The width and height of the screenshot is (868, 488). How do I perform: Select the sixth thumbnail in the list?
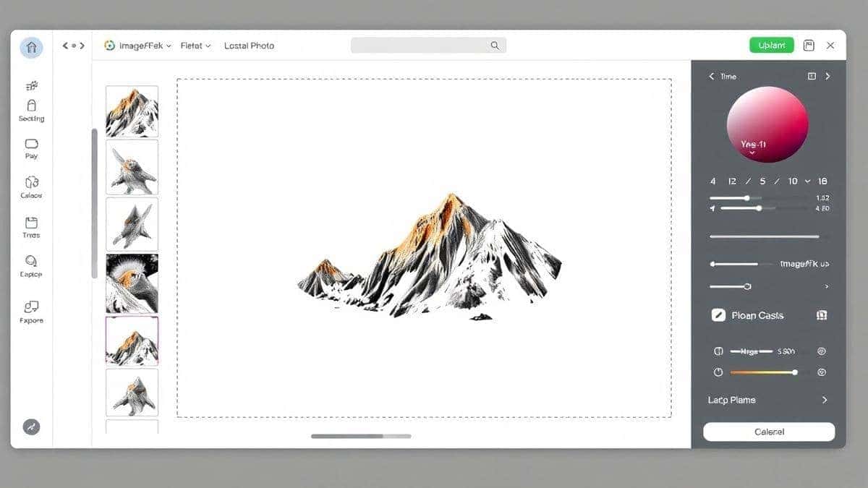(132, 392)
